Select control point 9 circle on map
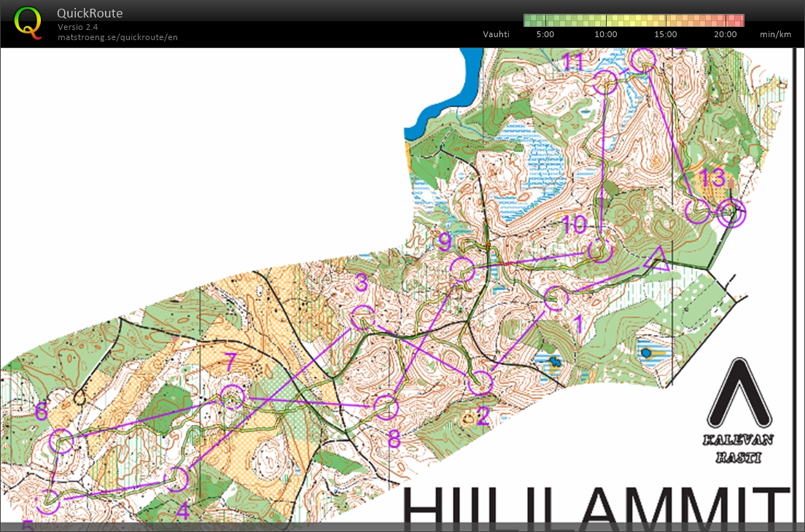 click(x=462, y=269)
